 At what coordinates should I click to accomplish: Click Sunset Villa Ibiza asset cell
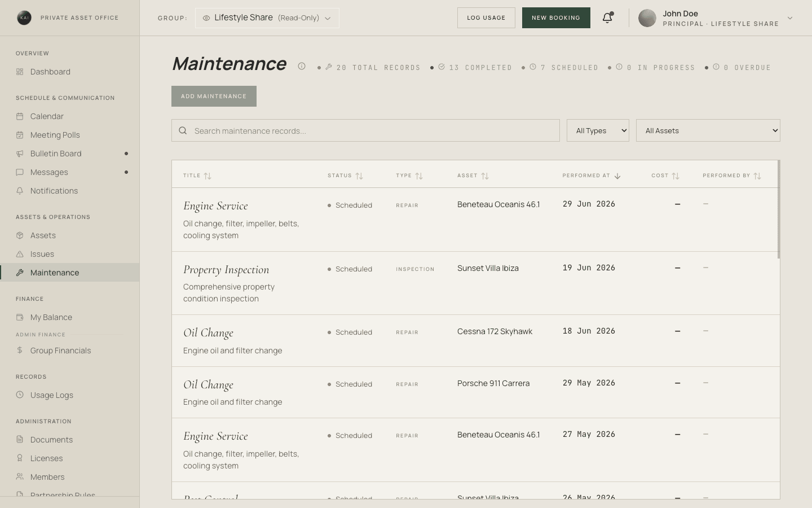coord(488,268)
